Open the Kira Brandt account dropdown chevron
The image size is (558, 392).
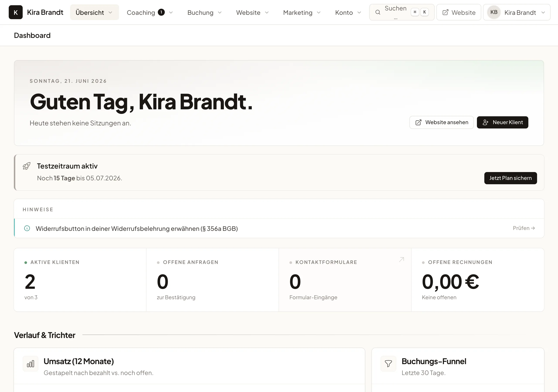click(x=543, y=12)
